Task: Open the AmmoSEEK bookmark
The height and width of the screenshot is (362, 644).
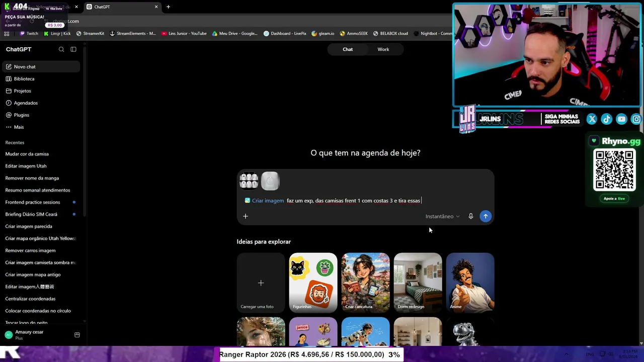Action: 354,34
